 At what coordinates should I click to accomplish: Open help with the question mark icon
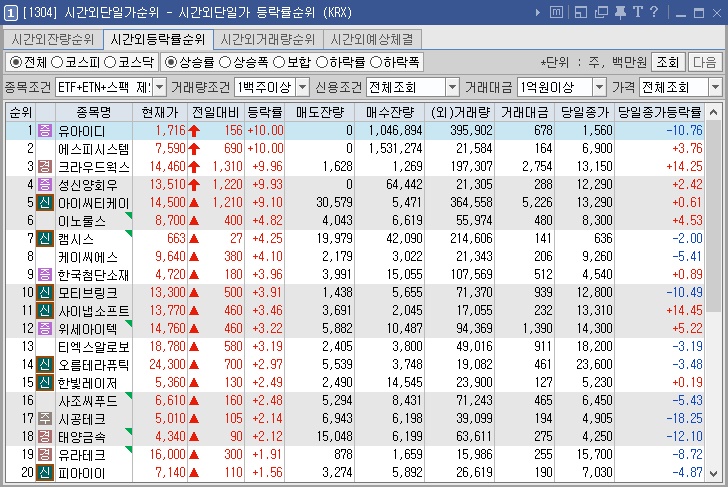(654, 12)
